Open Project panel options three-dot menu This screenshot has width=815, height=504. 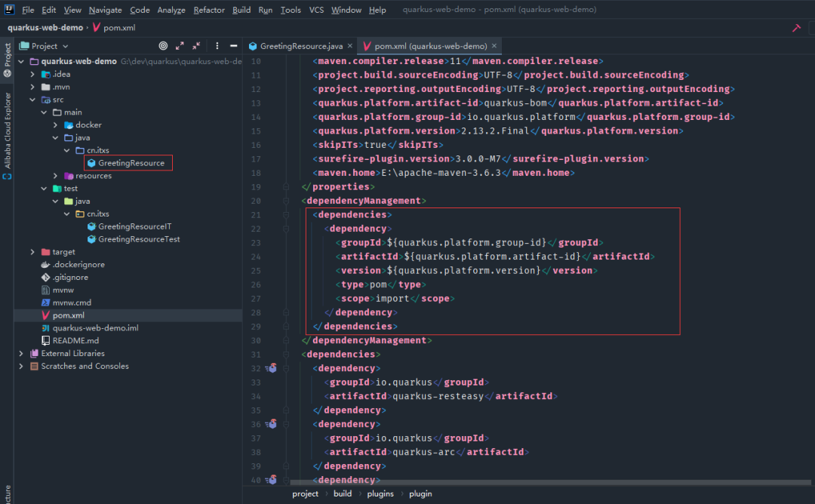(x=217, y=46)
